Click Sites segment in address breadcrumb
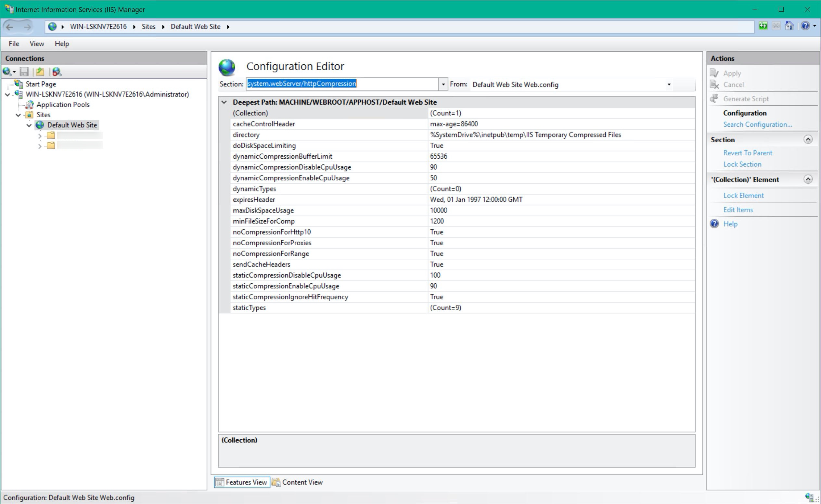The width and height of the screenshot is (821, 504). pos(148,27)
